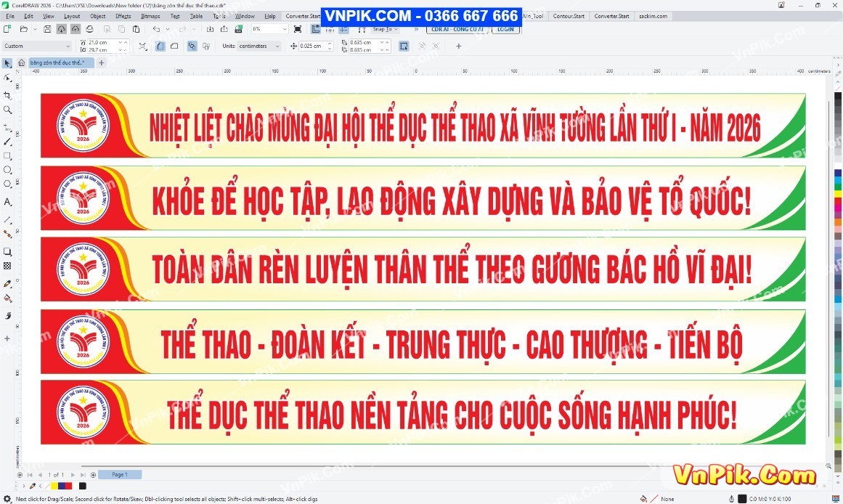The height and width of the screenshot is (504, 843).
Task: Select the Shape edit tool
Action: (7, 78)
